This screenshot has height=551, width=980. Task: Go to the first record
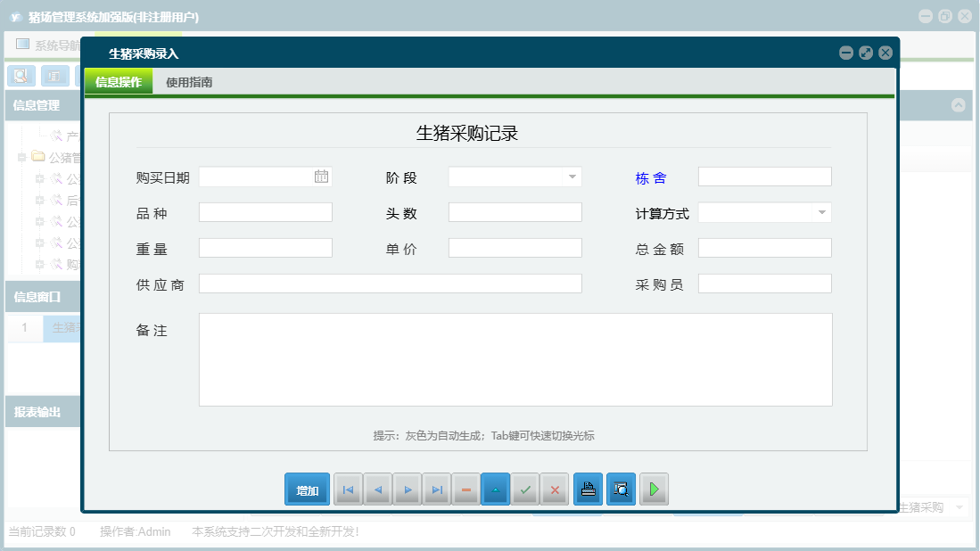click(348, 489)
